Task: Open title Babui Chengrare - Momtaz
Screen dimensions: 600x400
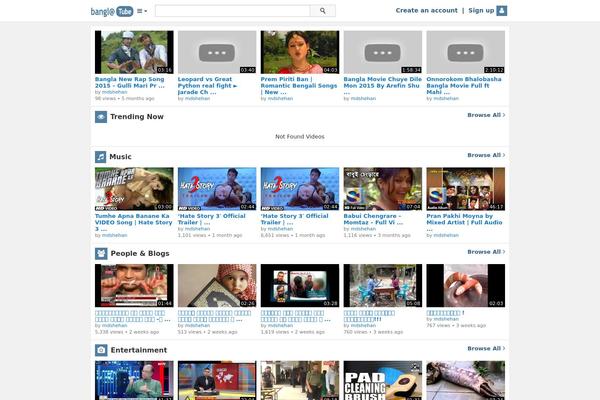Action: pyautogui.click(x=373, y=219)
